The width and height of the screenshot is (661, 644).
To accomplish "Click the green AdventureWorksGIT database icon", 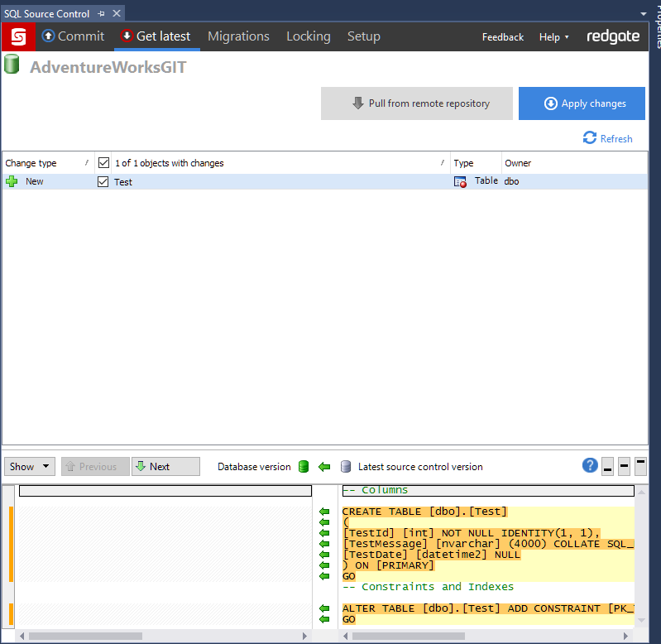I will point(12,65).
